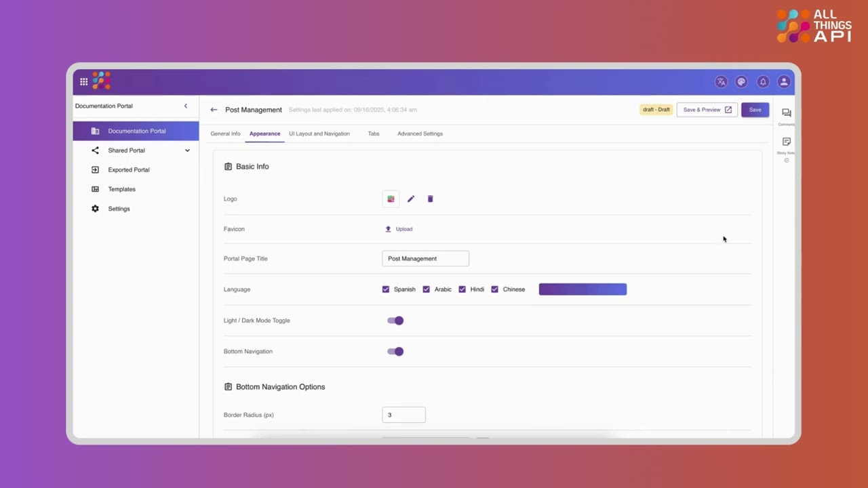868x488 pixels.
Task: Open the language translate icon in header
Action: click(x=721, y=82)
